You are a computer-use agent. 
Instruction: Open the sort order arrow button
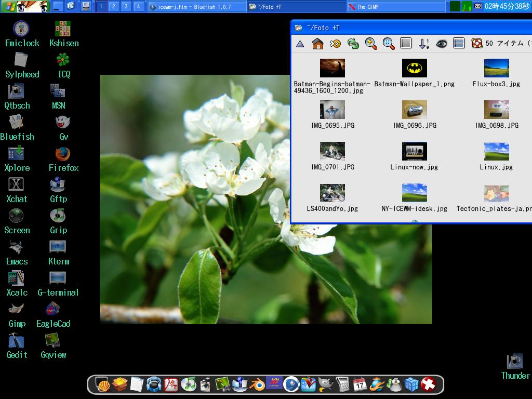tap(423, 44)
